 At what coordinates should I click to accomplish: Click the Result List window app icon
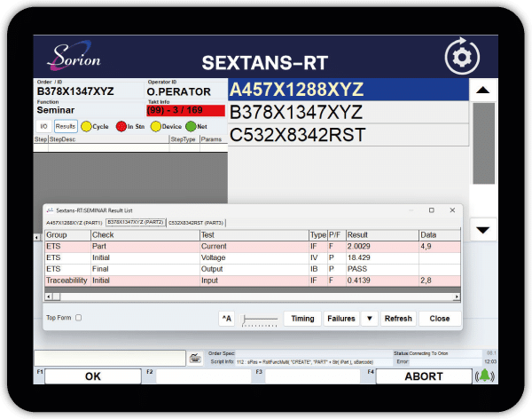(50, 210)
